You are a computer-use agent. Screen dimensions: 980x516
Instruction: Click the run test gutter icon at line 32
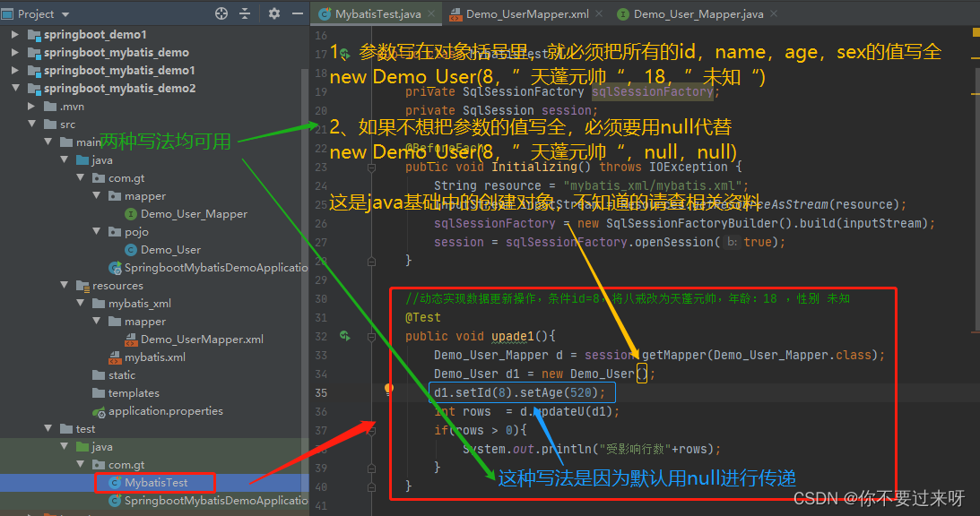[x=344, y=336]
